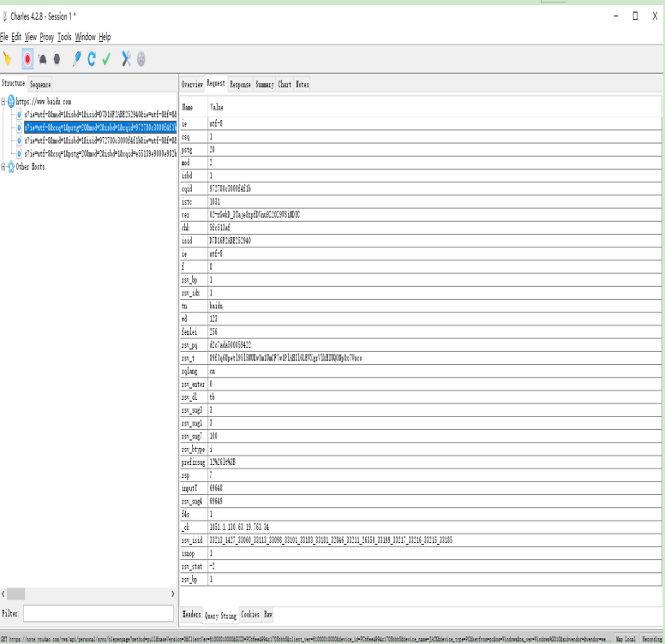Switch to the Notes tab

point(302,84)
